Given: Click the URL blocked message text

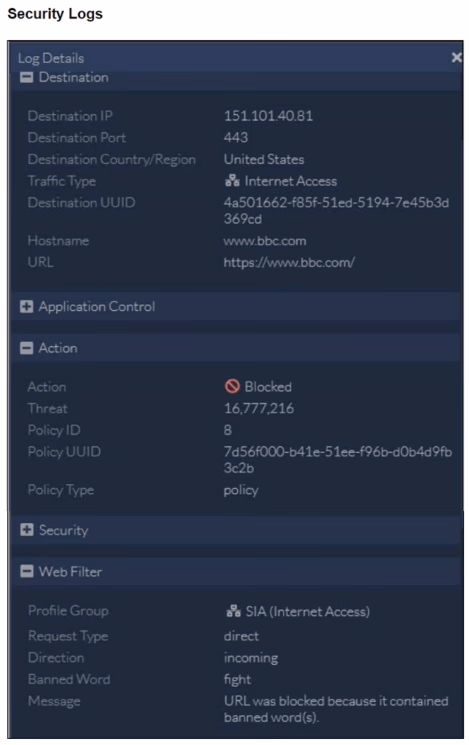Looking at the screenshot, I should tap(335, 709).
